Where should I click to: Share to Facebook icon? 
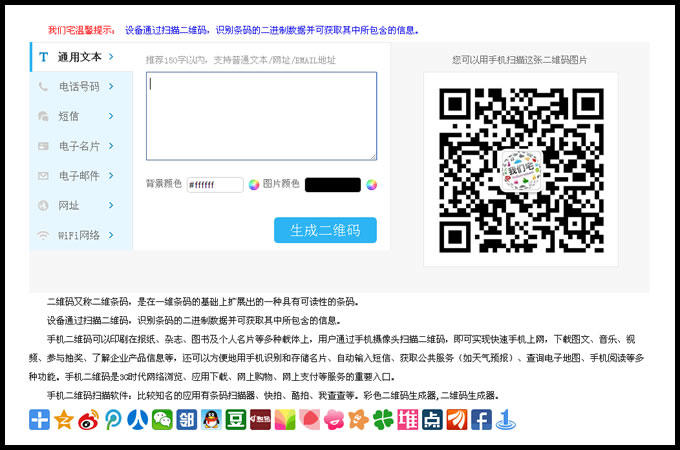pos(481,420)
